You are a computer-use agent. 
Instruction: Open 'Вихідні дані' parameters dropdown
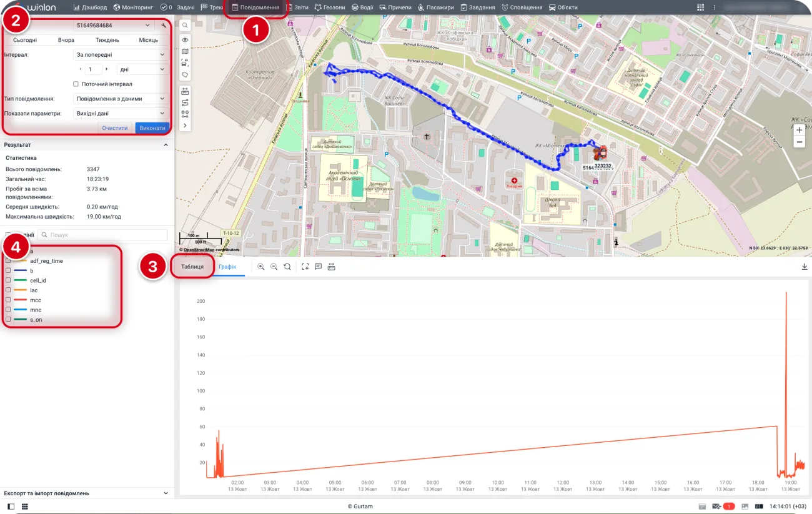click(x=121, y=114)
